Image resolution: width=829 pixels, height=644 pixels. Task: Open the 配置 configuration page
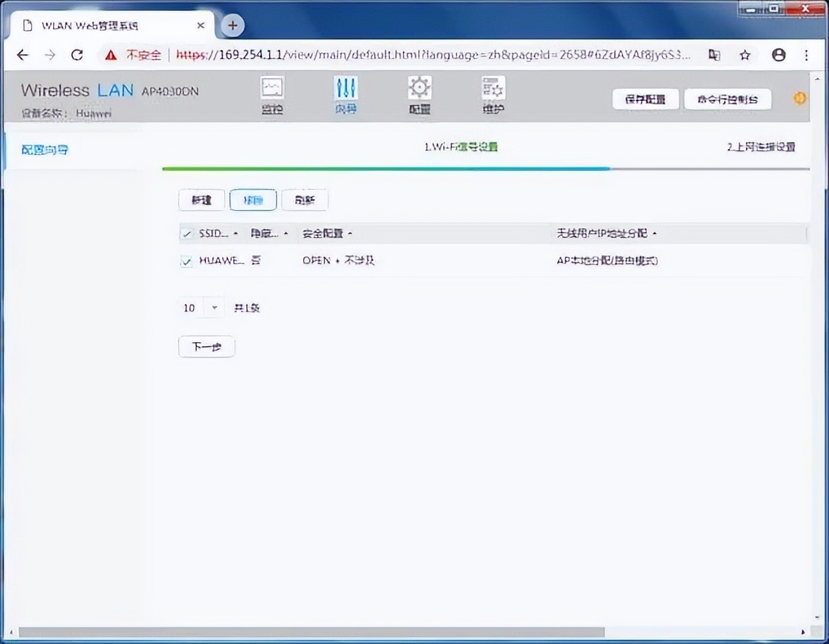[x=419, y=94]
